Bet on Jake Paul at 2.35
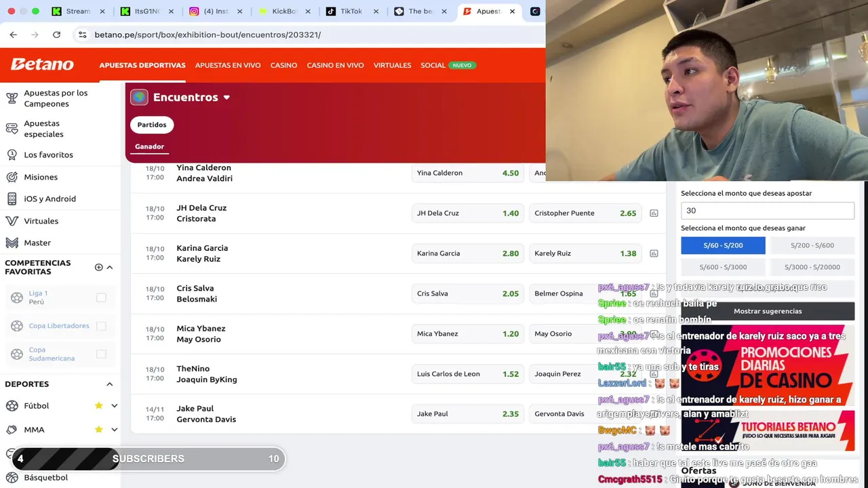The height and width of the screenshot is (488, 868). [467, 413]
